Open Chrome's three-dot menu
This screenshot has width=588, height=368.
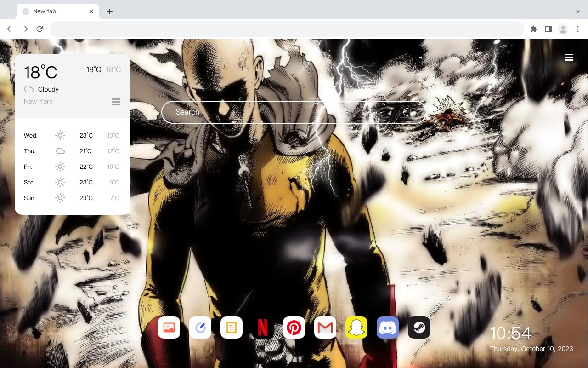tap(578, 29)
